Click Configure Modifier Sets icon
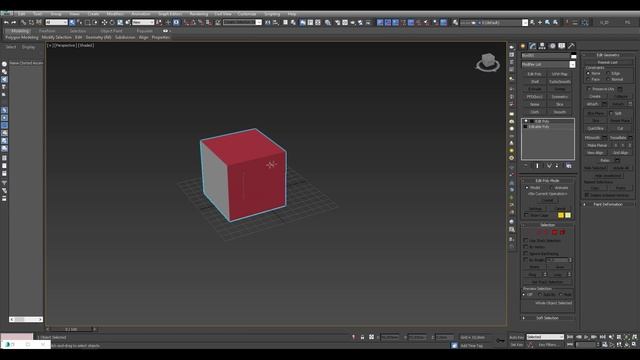The image size is (640, 360). point(569,166)
